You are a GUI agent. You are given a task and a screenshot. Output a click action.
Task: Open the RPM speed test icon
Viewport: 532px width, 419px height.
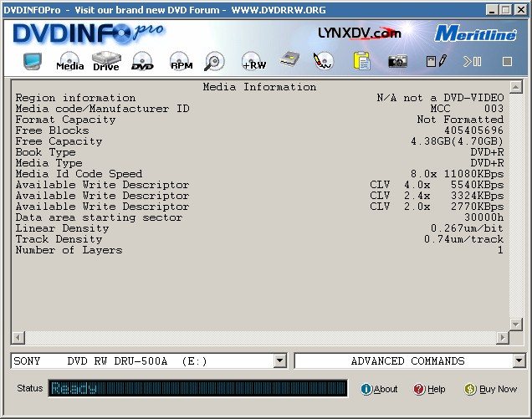point(182,61)
